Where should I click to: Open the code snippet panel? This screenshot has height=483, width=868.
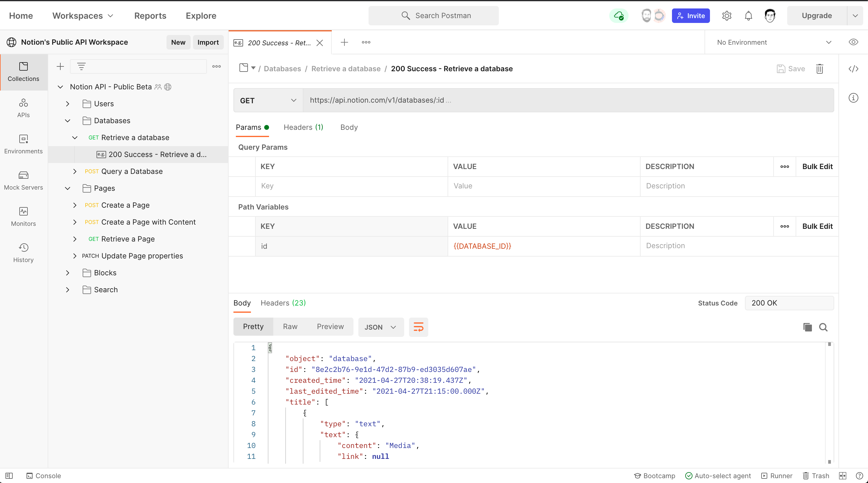[853, 69]
